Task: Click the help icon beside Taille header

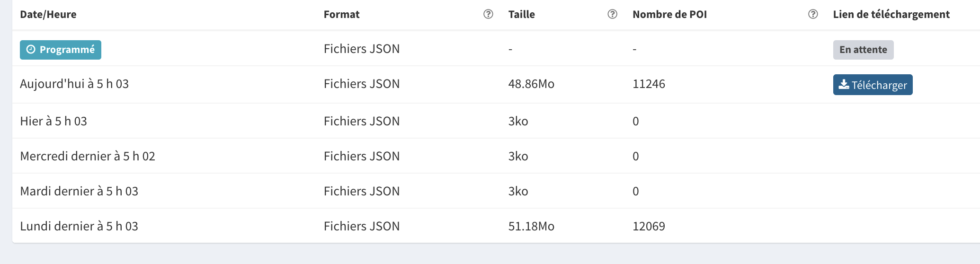Action: [612, 14]
